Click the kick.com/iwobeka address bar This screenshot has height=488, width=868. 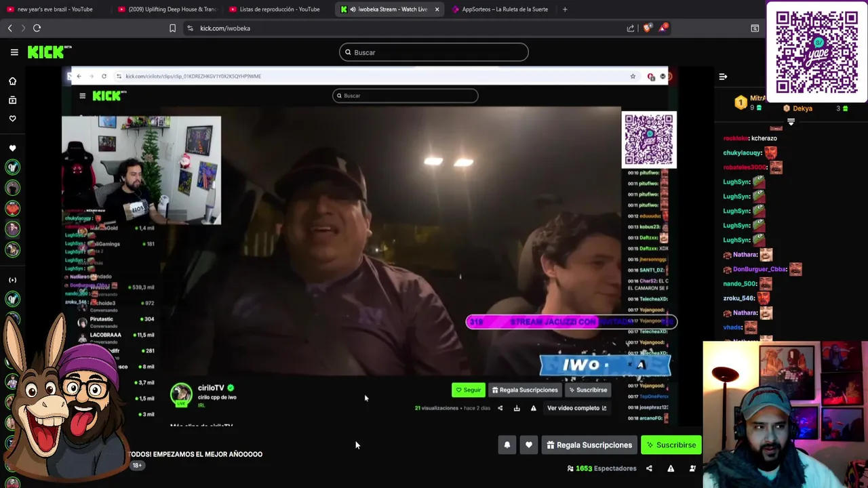(225, 28)
